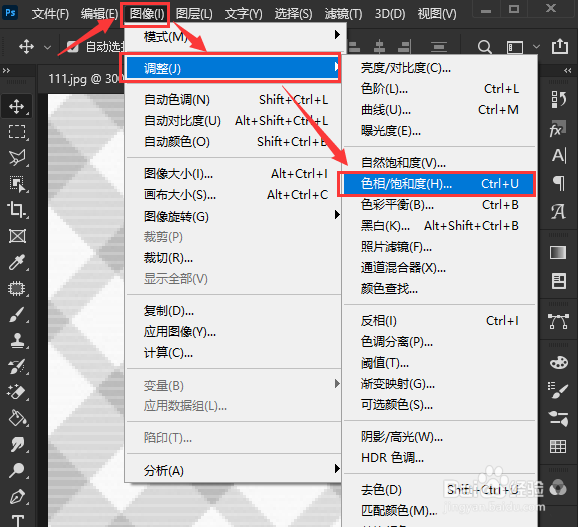
Task: Choose Brightness/Contrast adjustment
Action: (x=439, y=68)
